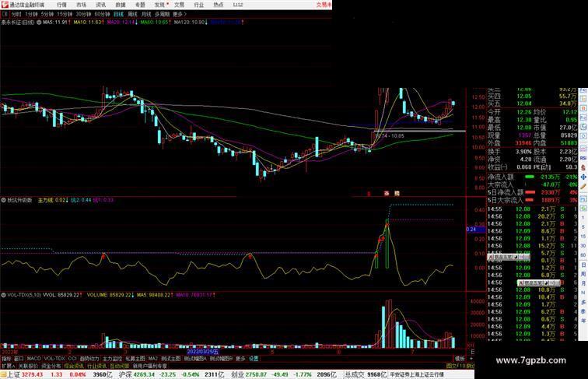Click the chart layout icon left of 分时

pos(5,14)
